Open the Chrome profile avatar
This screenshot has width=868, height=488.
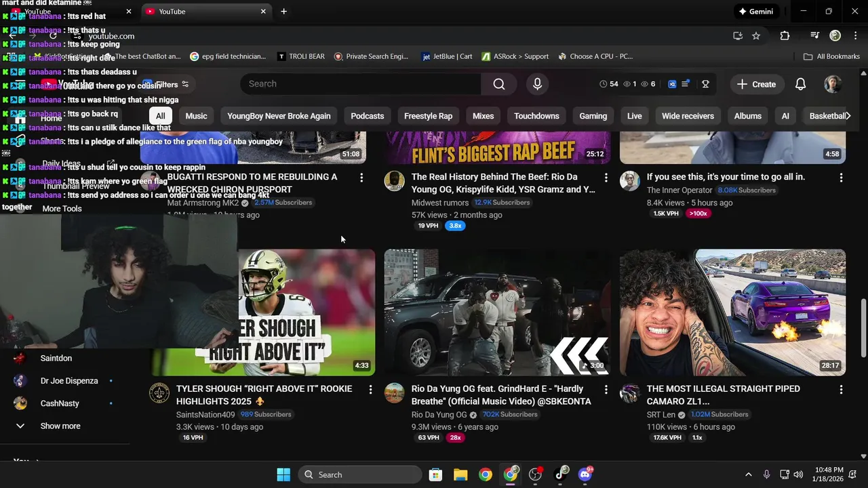click(835, 36)
